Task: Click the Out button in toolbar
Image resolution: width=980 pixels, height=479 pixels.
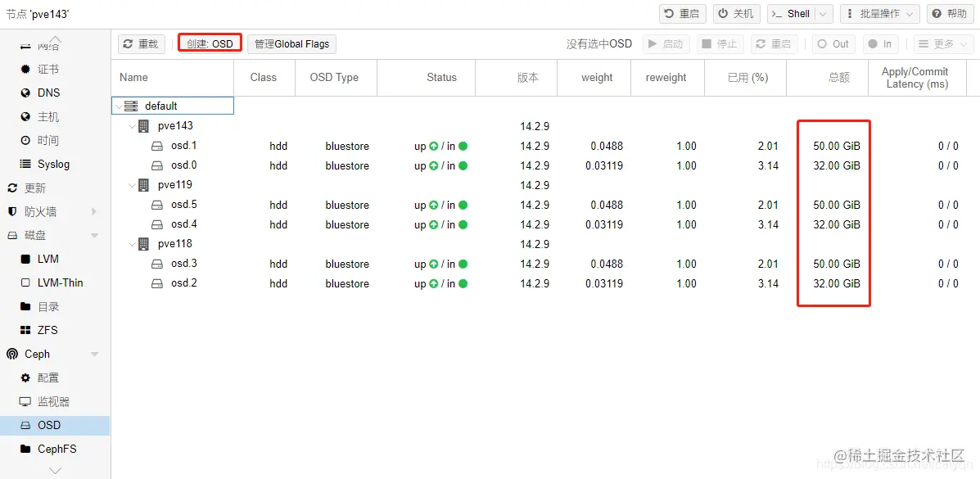Action: [x=833, y=43]
